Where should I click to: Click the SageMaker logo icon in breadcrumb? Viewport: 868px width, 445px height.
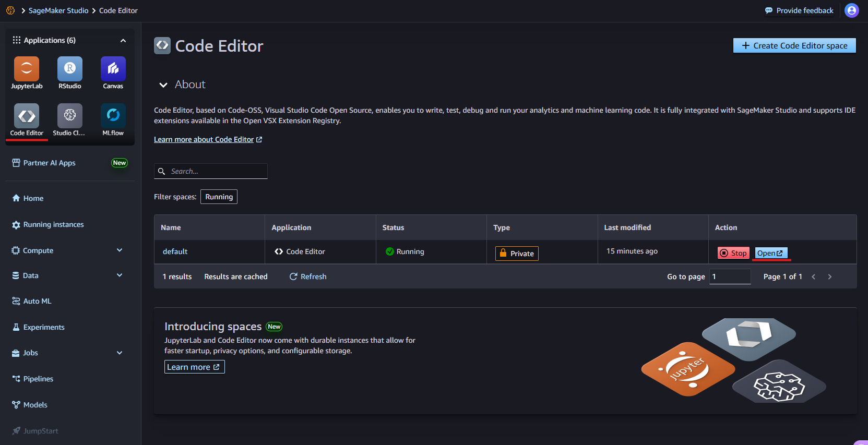click(10, 10)
